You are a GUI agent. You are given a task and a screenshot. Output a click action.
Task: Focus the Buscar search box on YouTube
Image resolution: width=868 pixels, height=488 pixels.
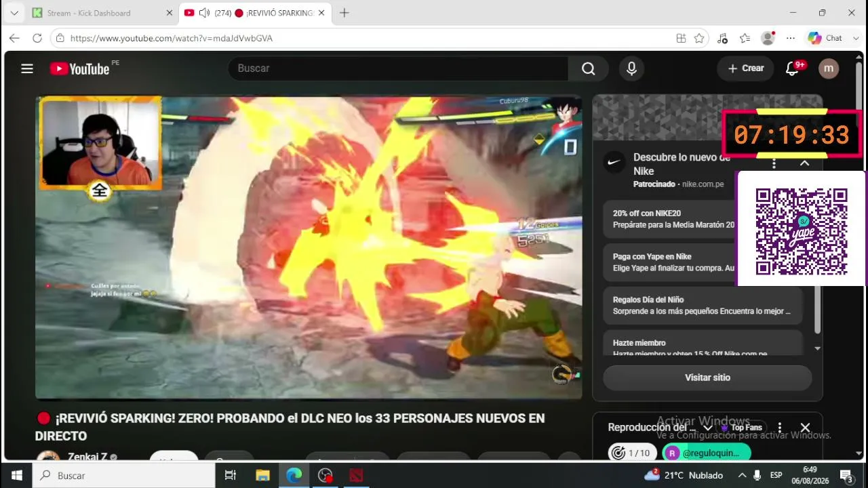pyautogui.click(x=398, y=68)
